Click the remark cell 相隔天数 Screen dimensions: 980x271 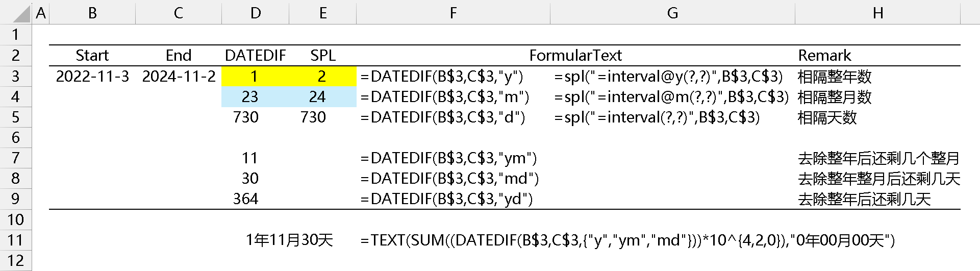point(827,117)
